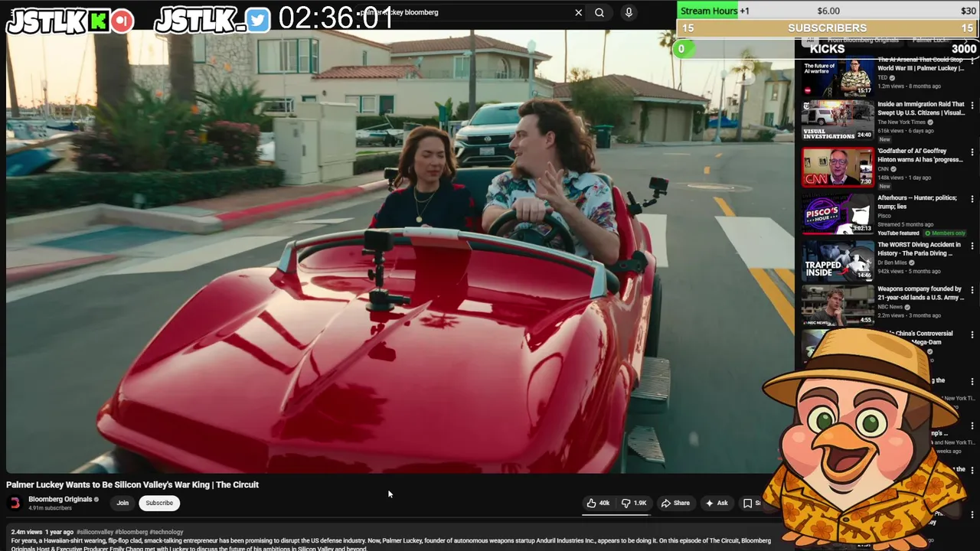Click the Stream Hours progress bar
Screen dimensions: 980x551
[x=827, y=11]
